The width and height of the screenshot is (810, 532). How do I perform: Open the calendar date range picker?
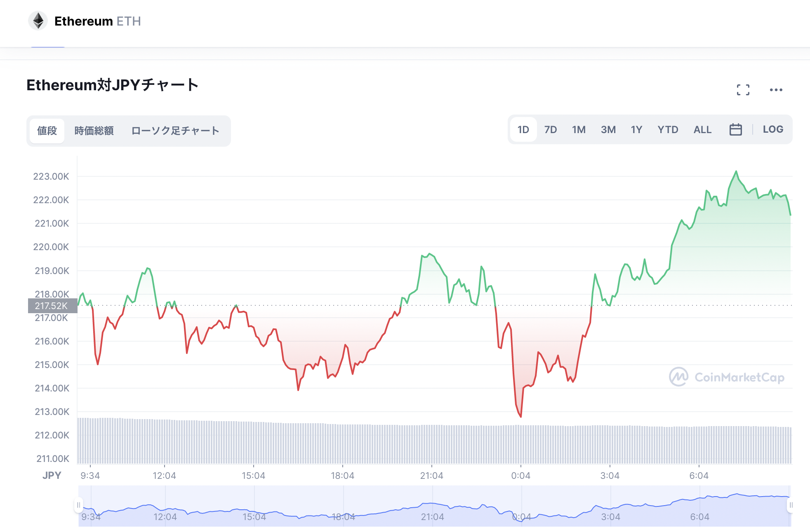pyautogui.click(x=736, y=129)
